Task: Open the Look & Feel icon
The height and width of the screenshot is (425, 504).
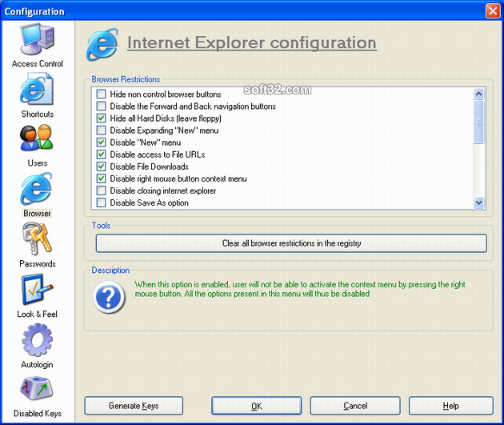Action: pyautogui.click(x=37, y=289)
